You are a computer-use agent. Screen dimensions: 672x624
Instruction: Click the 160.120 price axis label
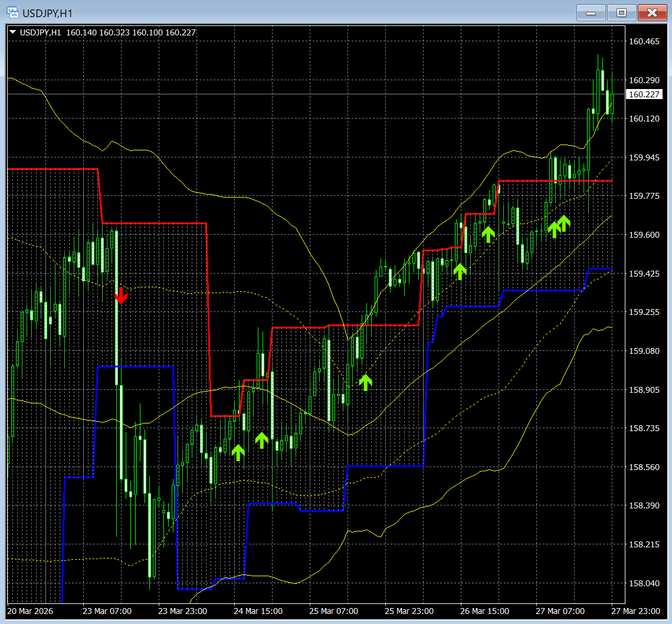tap(644, 119)
